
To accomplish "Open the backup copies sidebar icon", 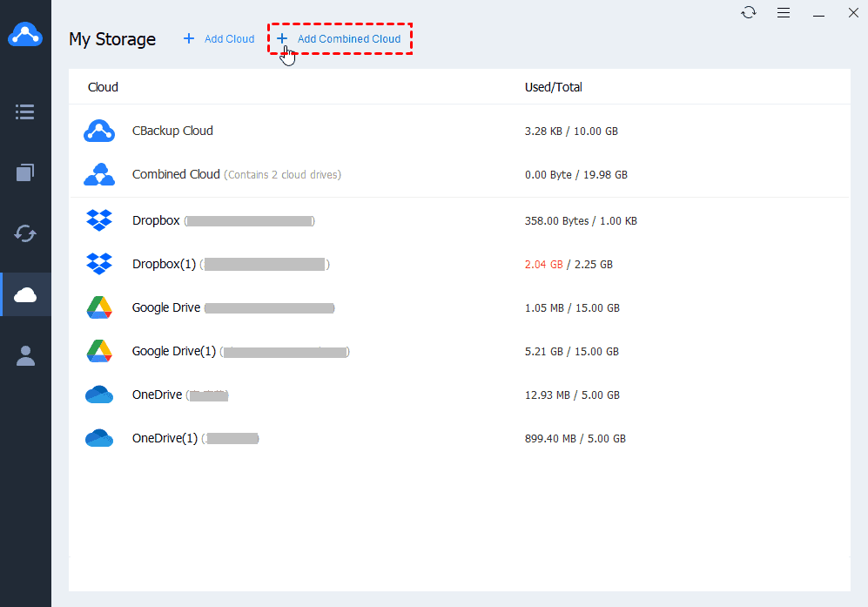I will tap(25, 172).
